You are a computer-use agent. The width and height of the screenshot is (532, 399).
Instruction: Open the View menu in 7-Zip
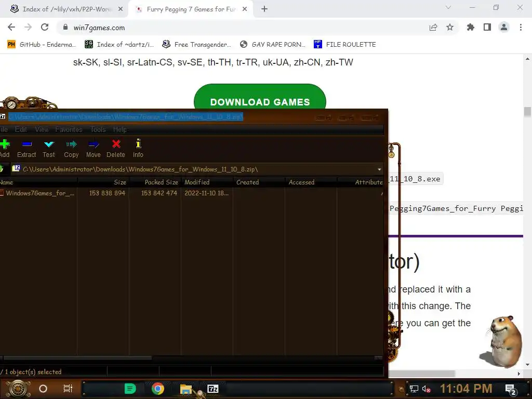pyautogui.click(x=42, y=129)
